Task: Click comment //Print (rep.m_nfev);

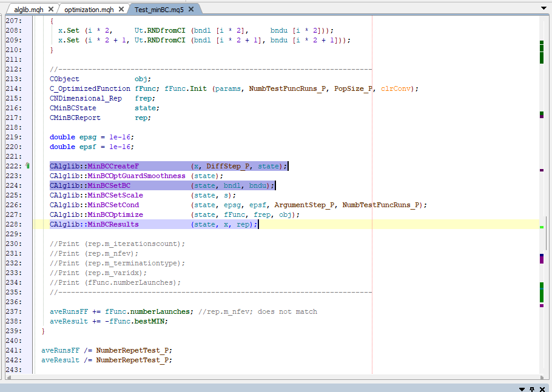Action: (x=94, y=253)
